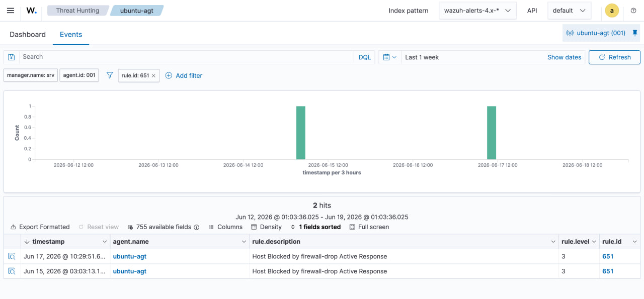This screenshot has width=644, height=299.
Task: Click the Jun 17, 2026 timestamp cell
Action: click(65, 256)
